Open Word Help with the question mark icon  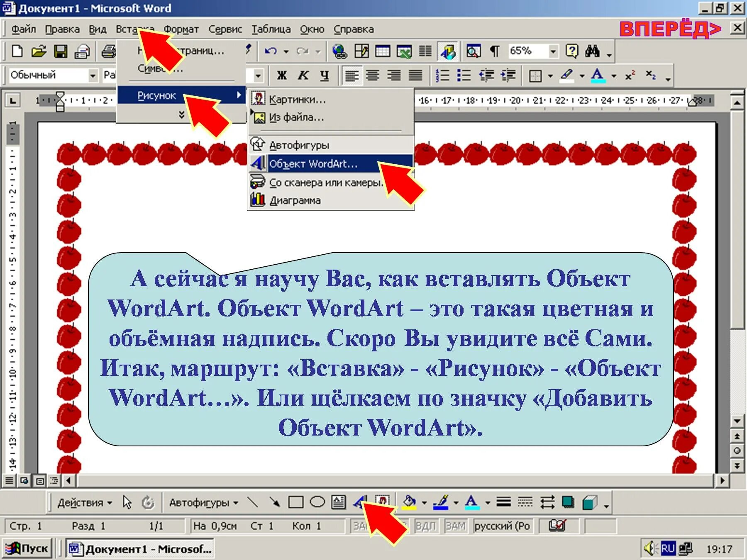click(571, 51)
